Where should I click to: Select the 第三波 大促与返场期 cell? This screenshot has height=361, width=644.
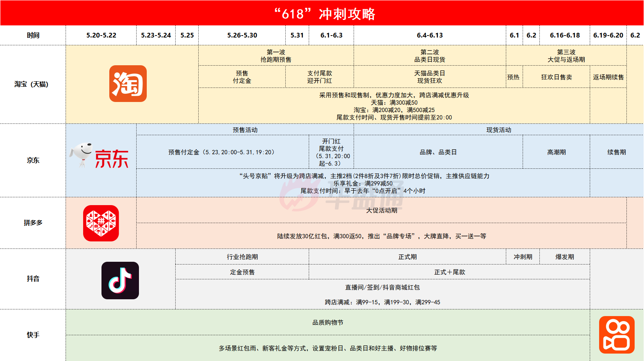[x=566, y=55]
